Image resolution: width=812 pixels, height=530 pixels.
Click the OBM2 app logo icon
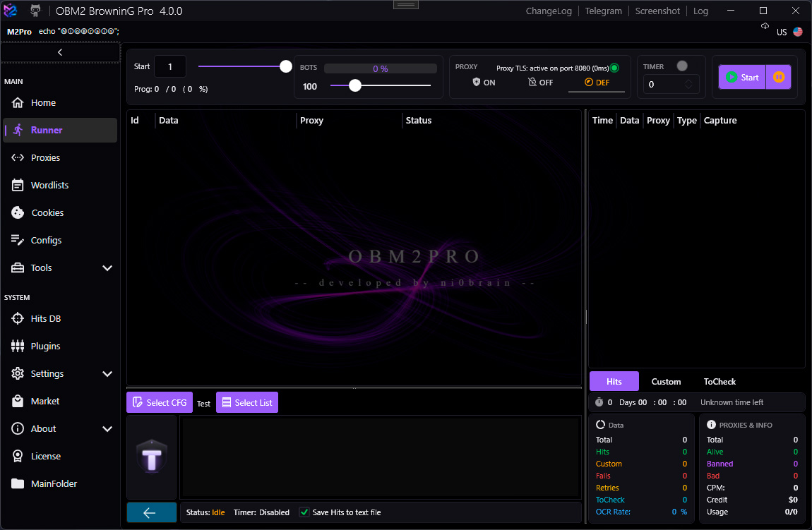click(x=11, y=11)
